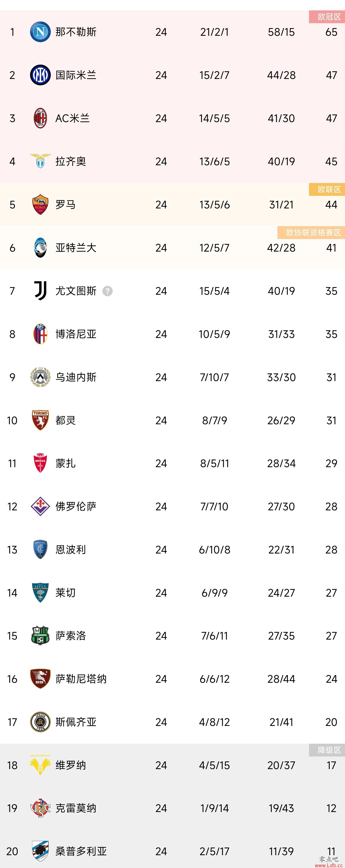Open the Sampdoria crest icon

[x=40, y=851]
